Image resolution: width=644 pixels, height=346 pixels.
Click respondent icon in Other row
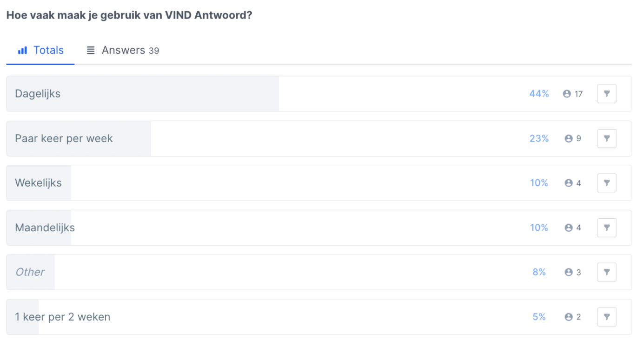568,272
